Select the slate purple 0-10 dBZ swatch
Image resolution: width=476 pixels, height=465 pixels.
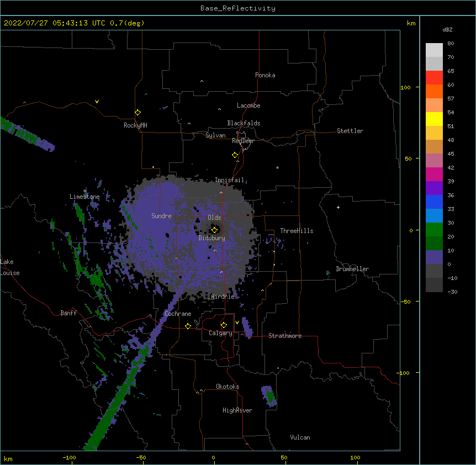[434, 257]
